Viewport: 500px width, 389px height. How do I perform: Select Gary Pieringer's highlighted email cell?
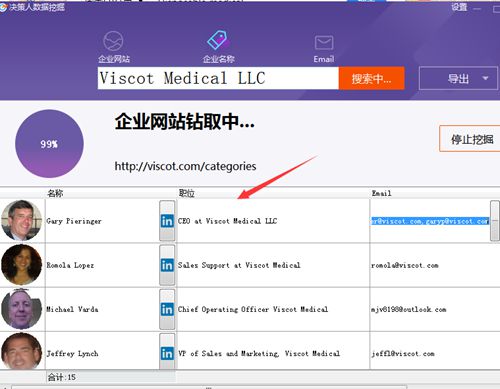[430, 221]
